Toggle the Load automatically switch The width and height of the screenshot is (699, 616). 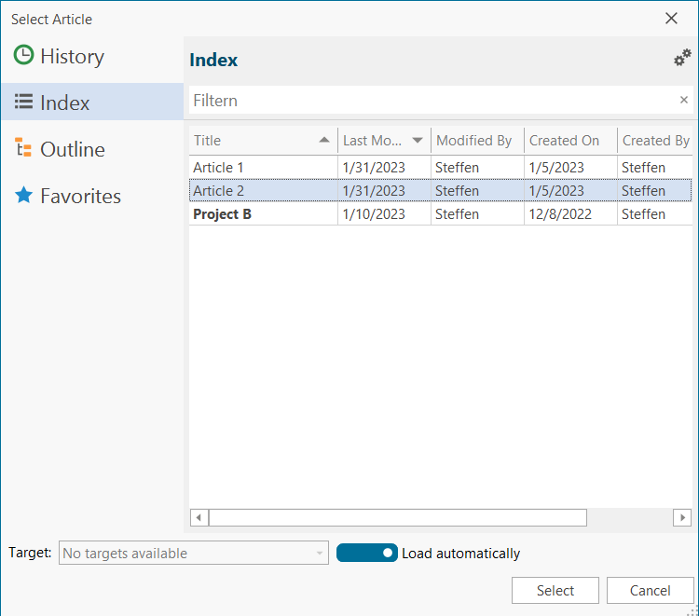366,554
